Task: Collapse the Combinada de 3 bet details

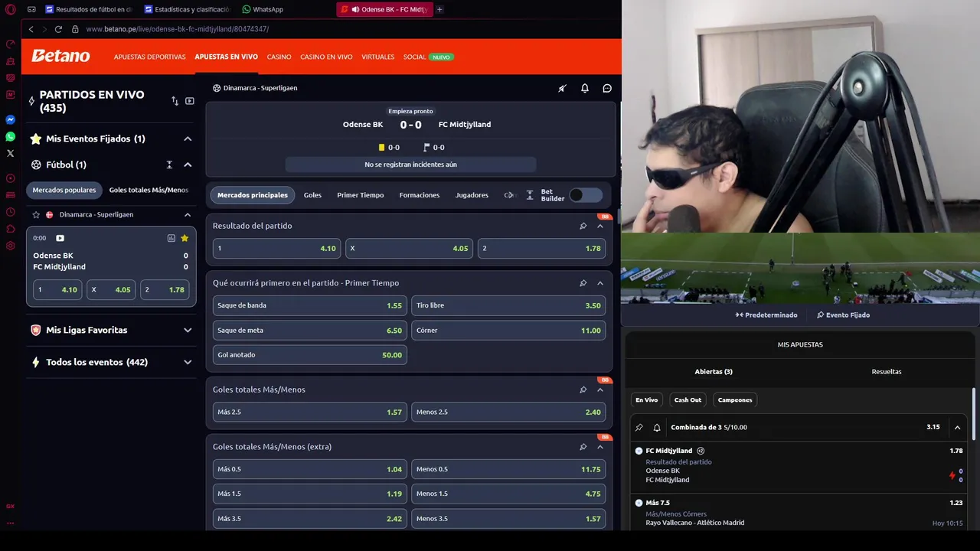Action: (957, 427)
